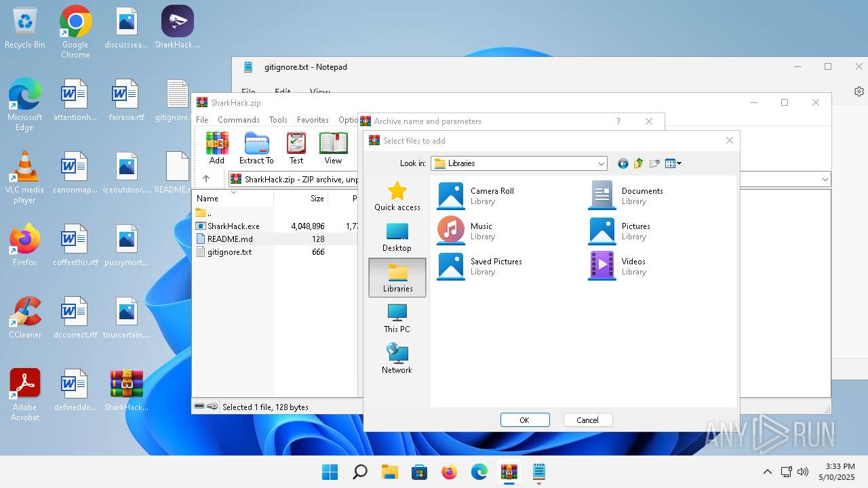Open Recycle Bin desktop icon
The image size is (868, 488).
[25, 28]
